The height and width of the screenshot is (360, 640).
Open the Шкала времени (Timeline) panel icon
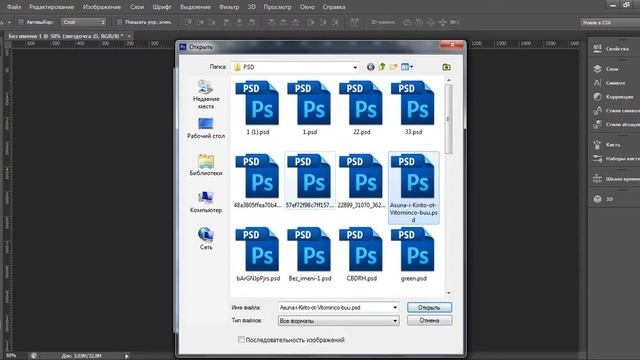pyautogui.click(x=597, y=178)
